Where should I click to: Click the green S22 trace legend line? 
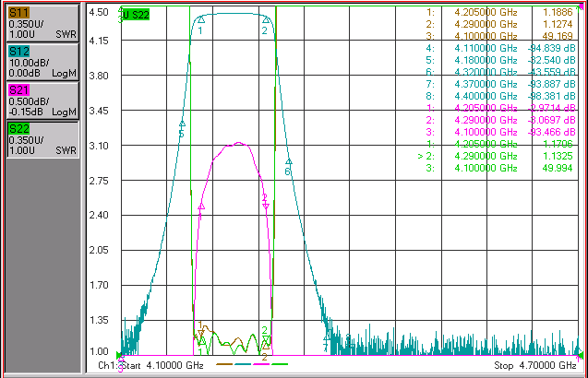[280, 364]
